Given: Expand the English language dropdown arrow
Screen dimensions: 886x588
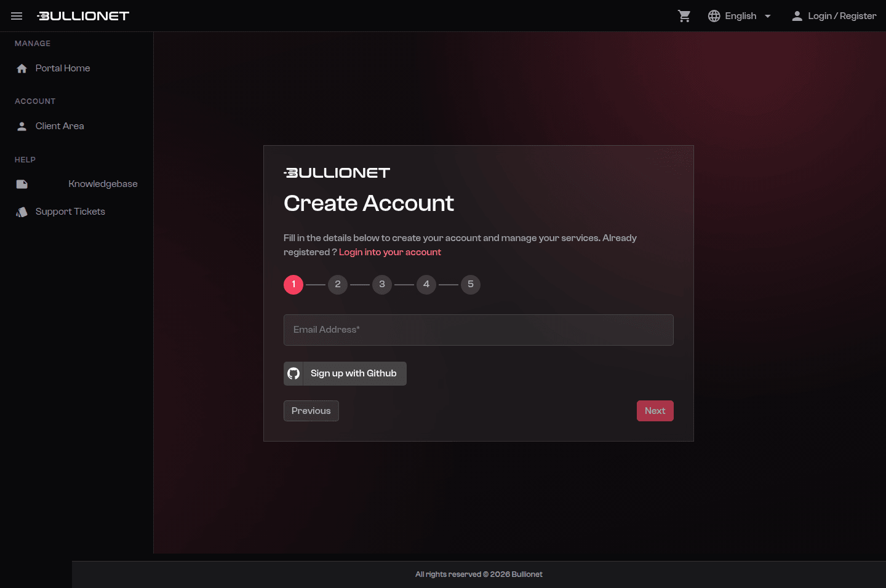Looking at the screenshot, I should pos(767,16).
